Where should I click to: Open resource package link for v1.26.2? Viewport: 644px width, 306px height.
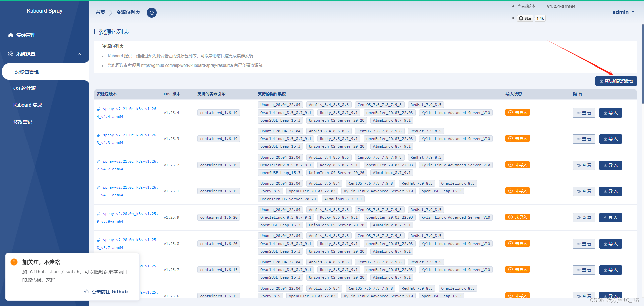pyautogui.click(x=127, y=165)
